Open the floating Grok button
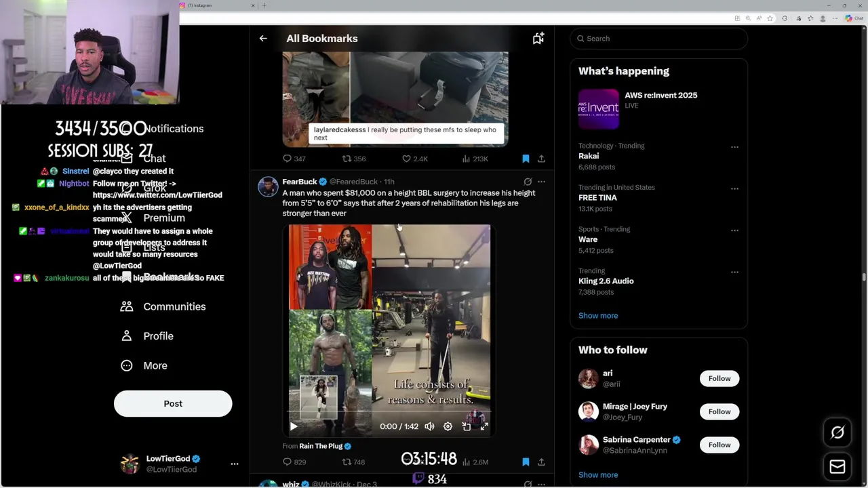Viewport: 868px width, 488px height. (837, 432)
